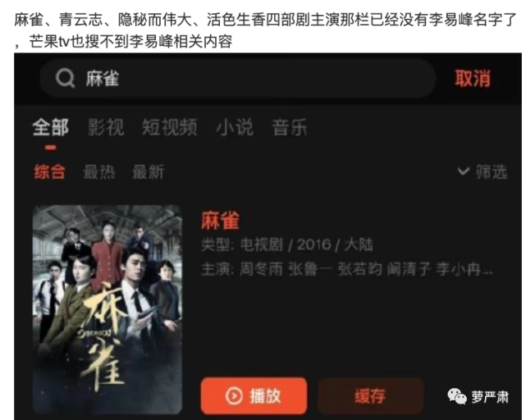Expand the 筛选 filter dropdown
Viewport: 526px width, 420px height.
(x=483, y=171)
